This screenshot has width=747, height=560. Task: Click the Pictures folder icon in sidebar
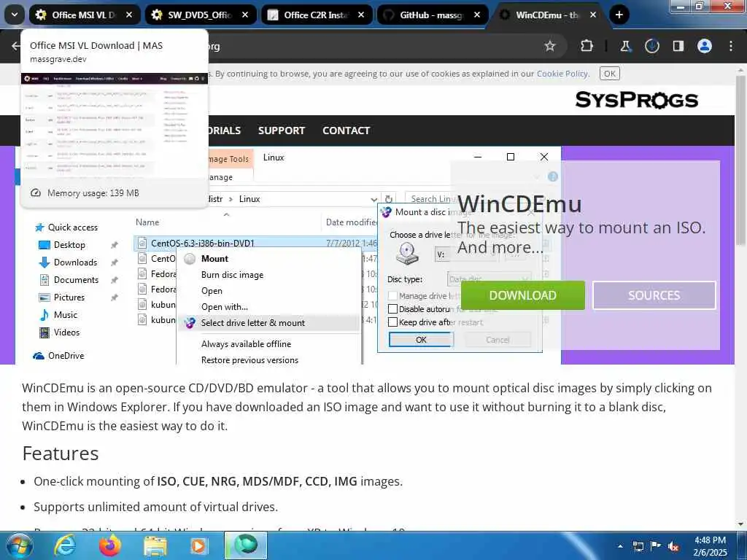click(x=44, y=297)
